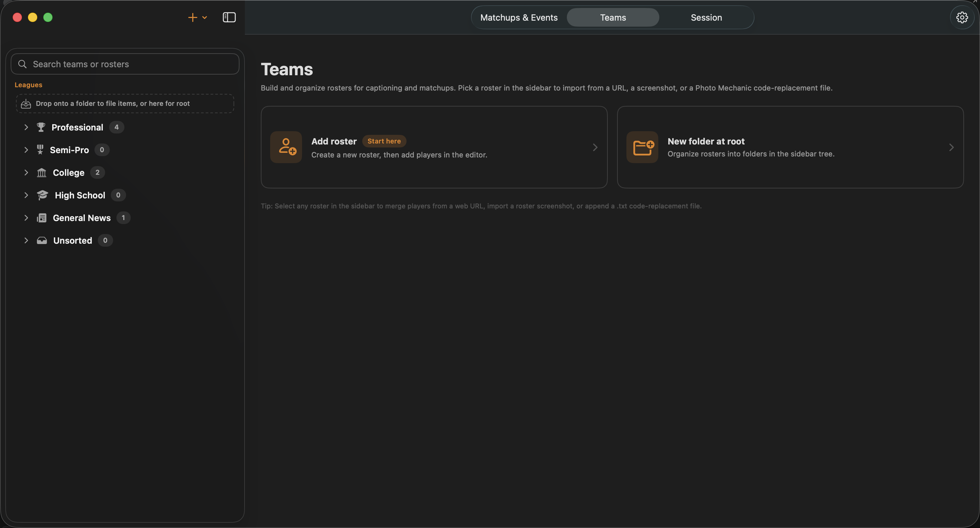The height and width of the screenshot is (528, 980).
Task: Select the College league label
Action: point(69,172)
